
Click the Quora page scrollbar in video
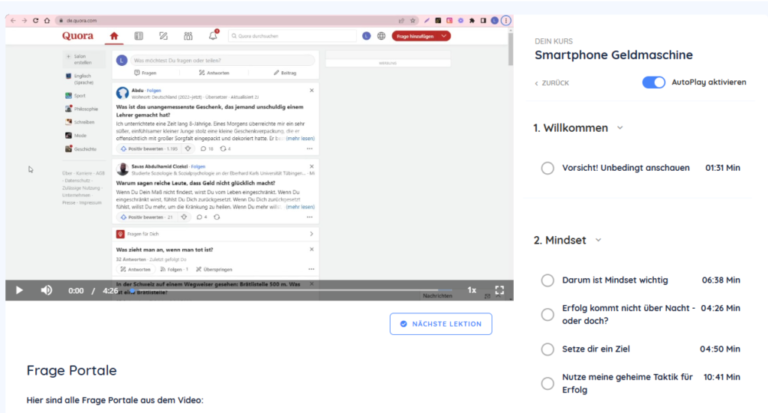(x=510, y=48)
